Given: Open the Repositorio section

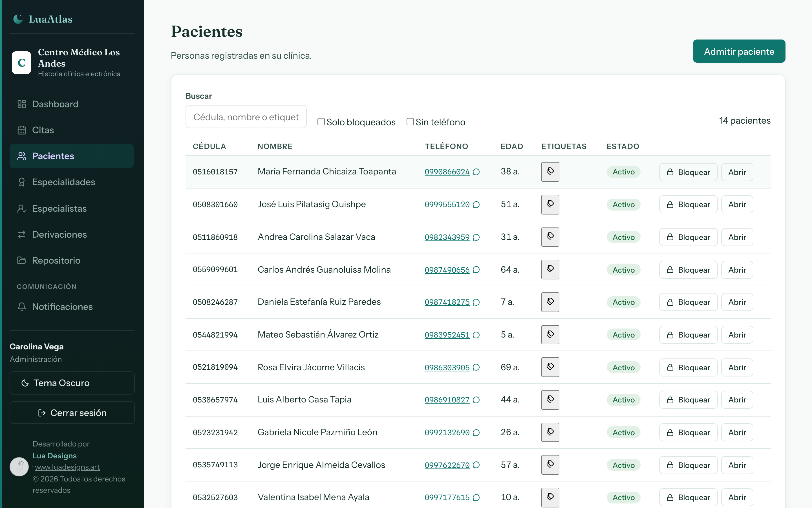Looking at the screenshot, I should tap(71, 260).
